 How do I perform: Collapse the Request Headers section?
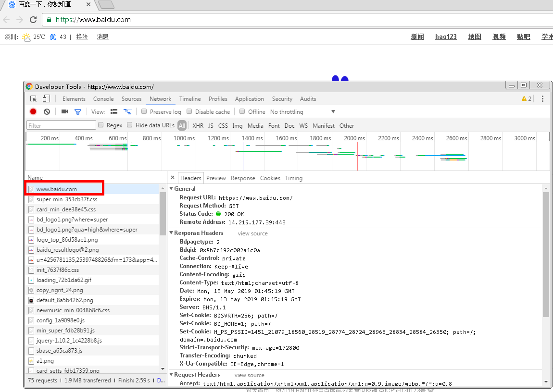click(171, 374)
